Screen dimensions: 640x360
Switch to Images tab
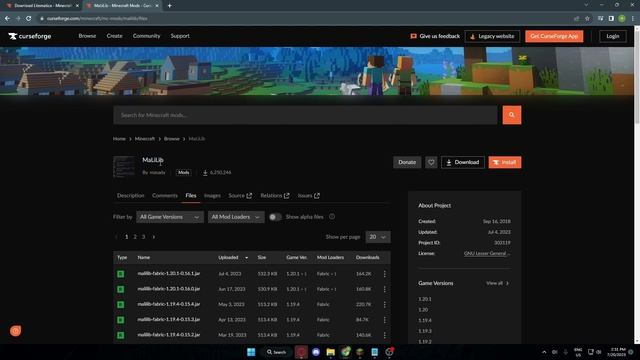pos(212,196)
